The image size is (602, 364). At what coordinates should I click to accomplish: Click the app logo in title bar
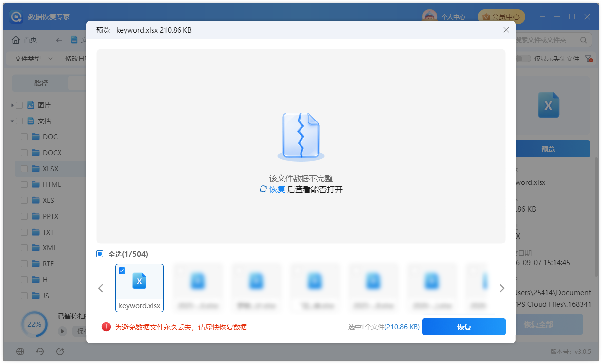[16, 17]
